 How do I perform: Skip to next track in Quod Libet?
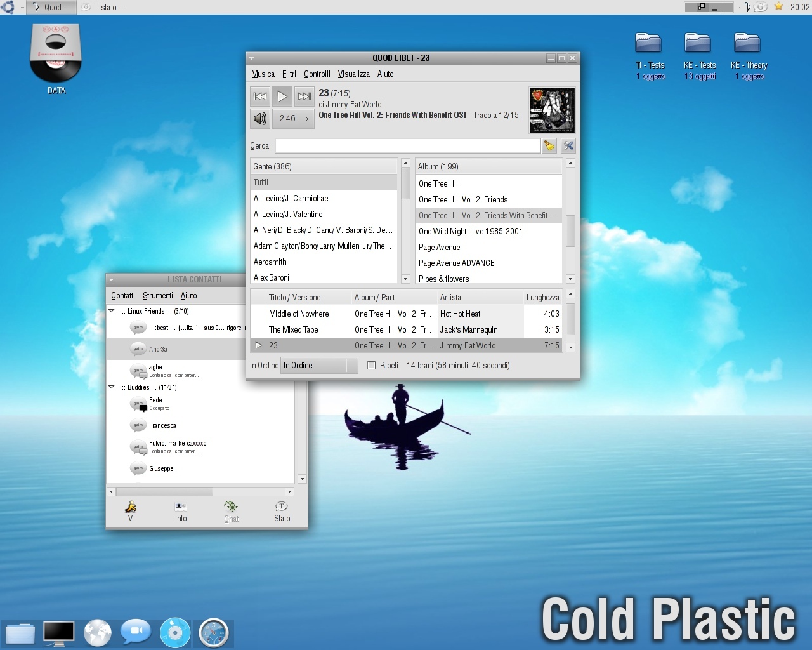pyautogui.click(x=304, y=96)
